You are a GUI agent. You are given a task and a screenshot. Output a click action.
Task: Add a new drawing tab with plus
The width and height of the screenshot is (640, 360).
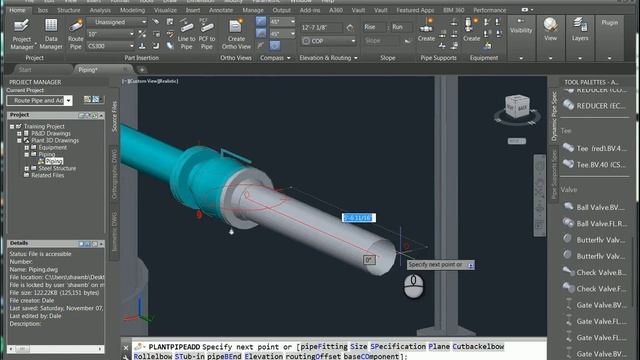point(142,70)
